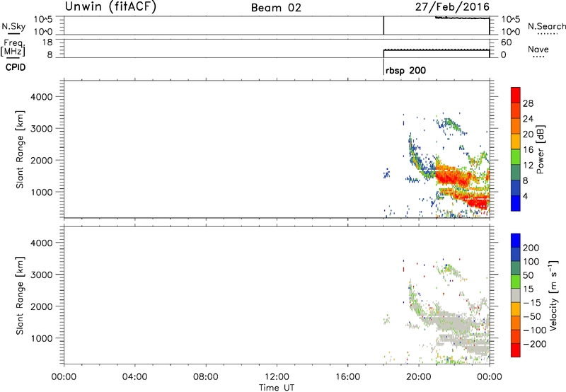The image size is (566, 392).
Task: Click the '200' value on Velocity colorbar
Action: coord(531,248)
